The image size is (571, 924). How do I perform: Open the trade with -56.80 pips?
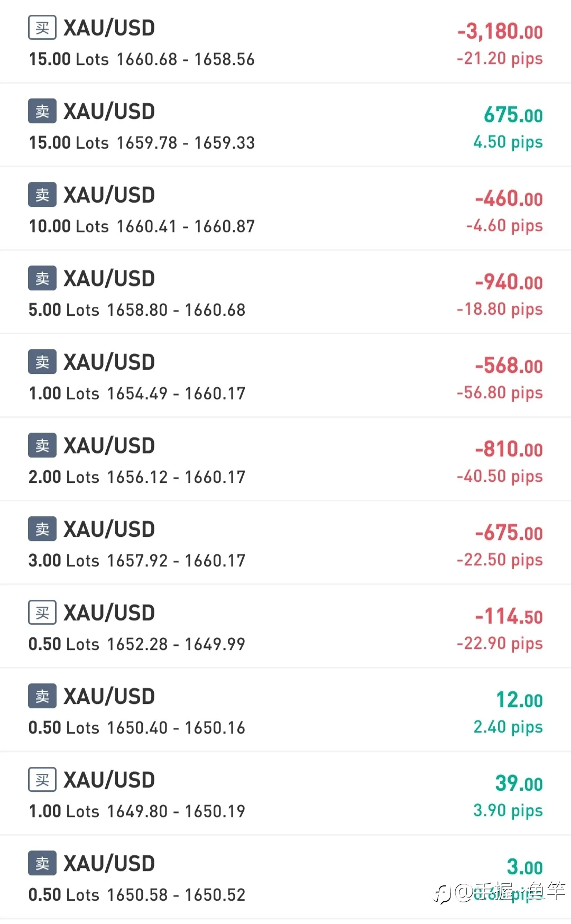285,376
